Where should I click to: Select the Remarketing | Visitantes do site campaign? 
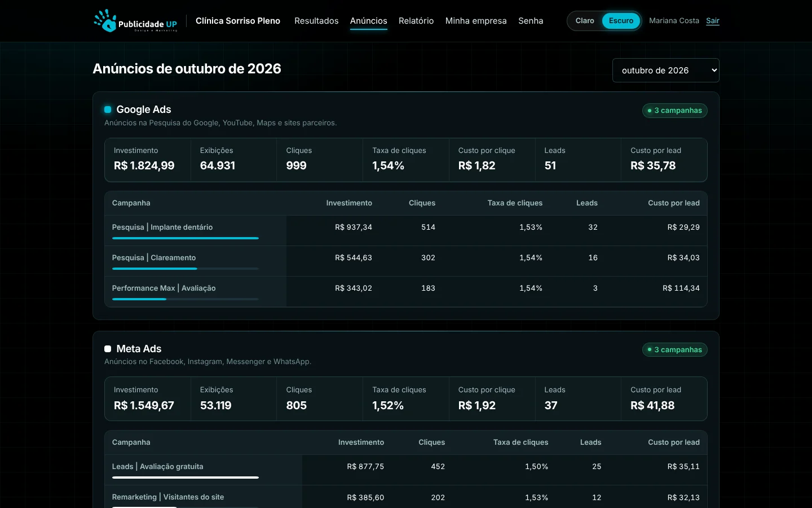point(168,497)
